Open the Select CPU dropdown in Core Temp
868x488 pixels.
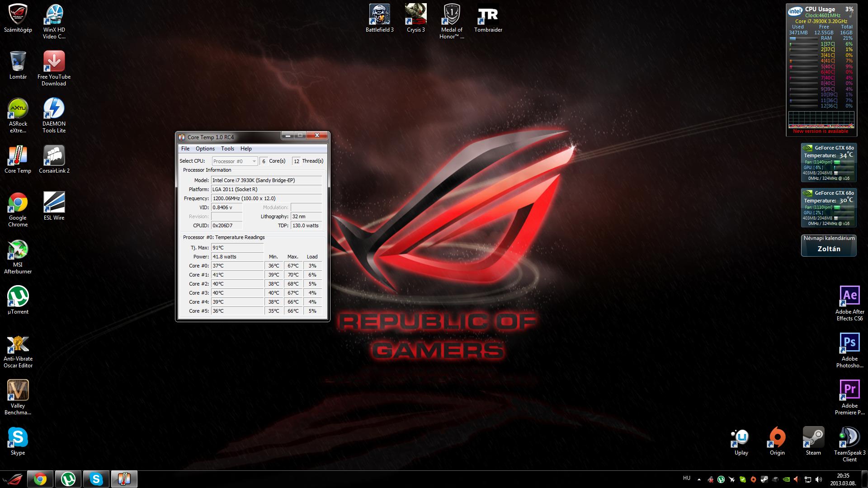pos(235,161)
